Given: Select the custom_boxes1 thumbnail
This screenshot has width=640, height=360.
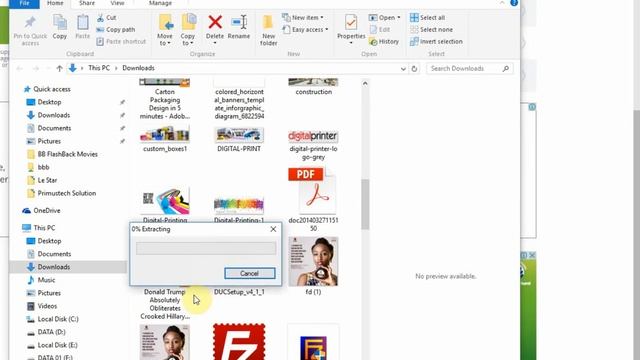Looking at the screenshot, I should [164, 134].
